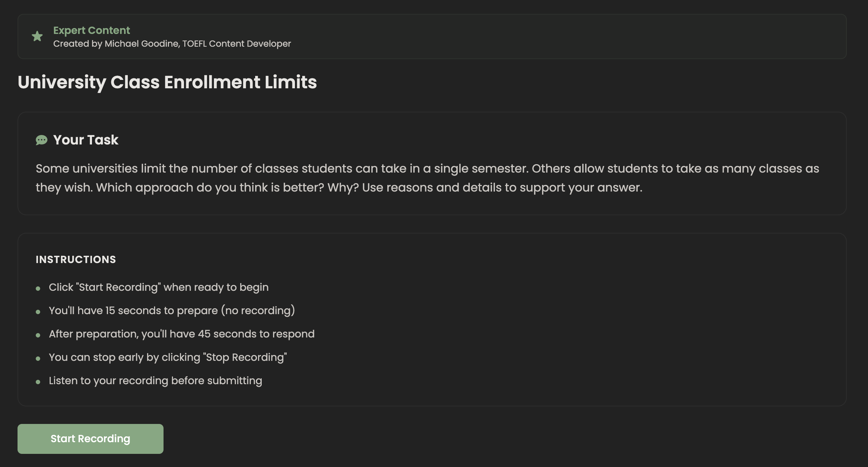Click the University Class Enrollment Limits title

pyautogui.click(x=167, y=82)
